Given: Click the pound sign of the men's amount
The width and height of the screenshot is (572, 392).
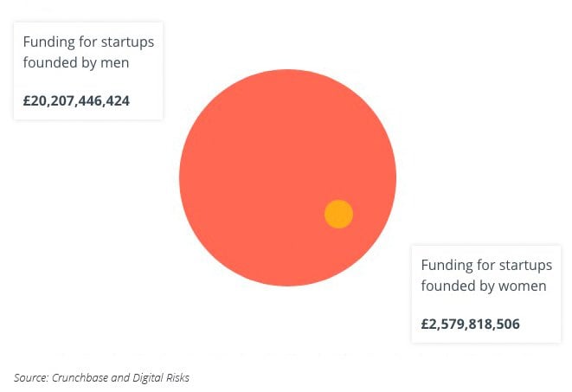Looking at the screenshot, I should click(28, 100).
